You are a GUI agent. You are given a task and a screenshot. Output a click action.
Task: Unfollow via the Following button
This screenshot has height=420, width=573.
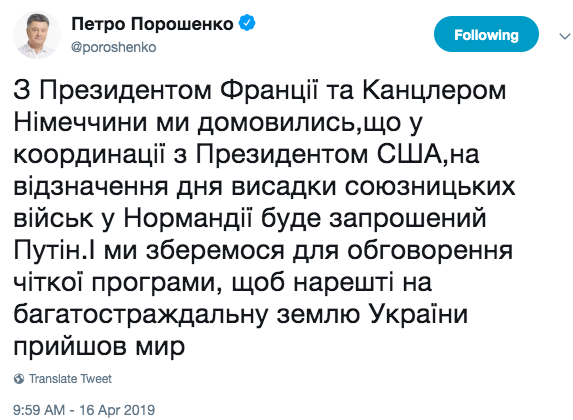[x=486, y=34]
